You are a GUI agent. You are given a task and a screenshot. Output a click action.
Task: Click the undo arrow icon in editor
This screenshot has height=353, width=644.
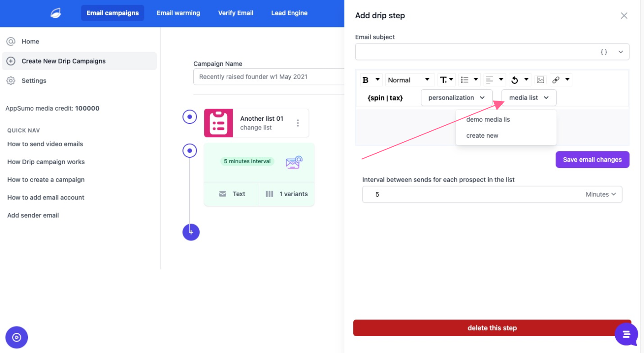pos(515,80)
